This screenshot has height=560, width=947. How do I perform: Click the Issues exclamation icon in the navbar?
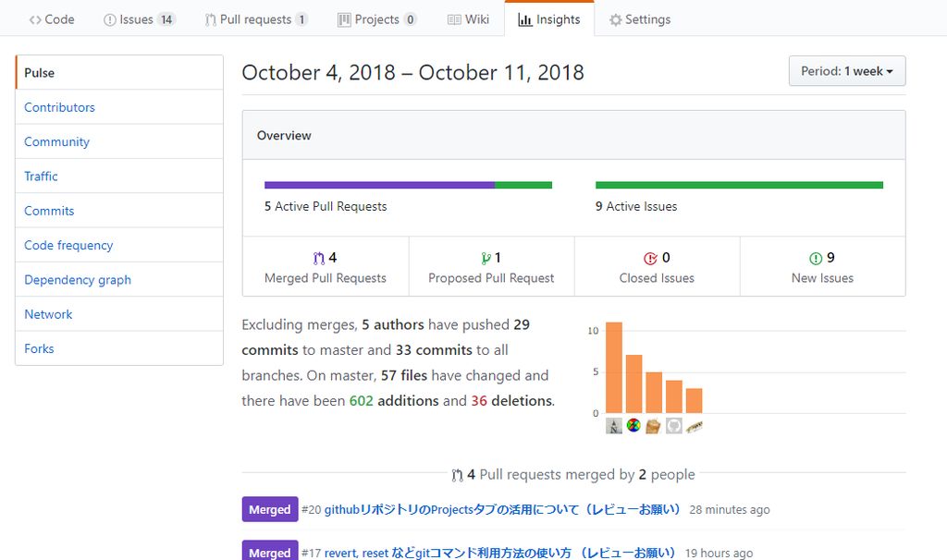pos(112,18)
